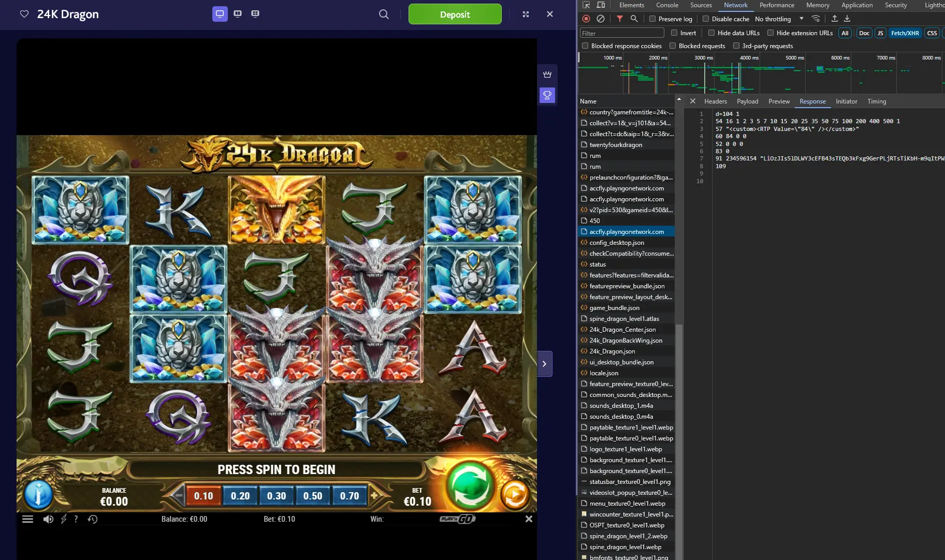Increase bet with the plus arrow
Viewport: 945px width, 560px height.
point(374,495)
